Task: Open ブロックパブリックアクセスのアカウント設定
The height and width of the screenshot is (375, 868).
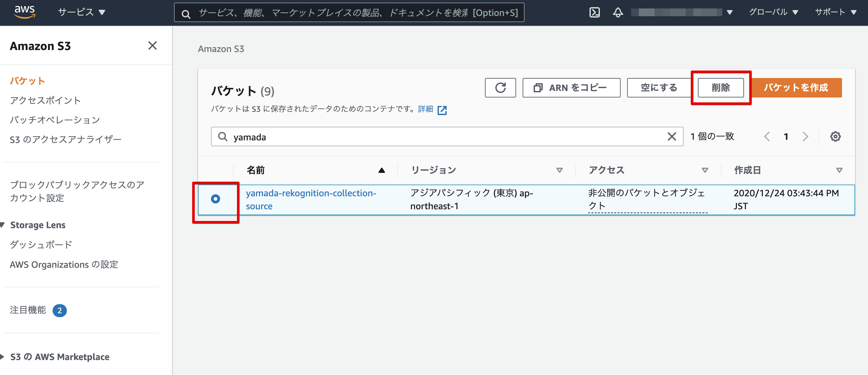Action: 77,191
